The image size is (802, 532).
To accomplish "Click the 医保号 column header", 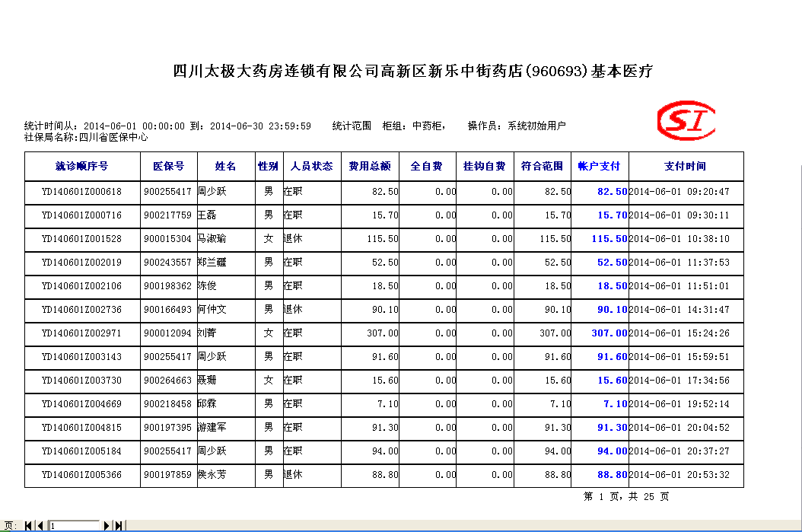I will point(168,166).
